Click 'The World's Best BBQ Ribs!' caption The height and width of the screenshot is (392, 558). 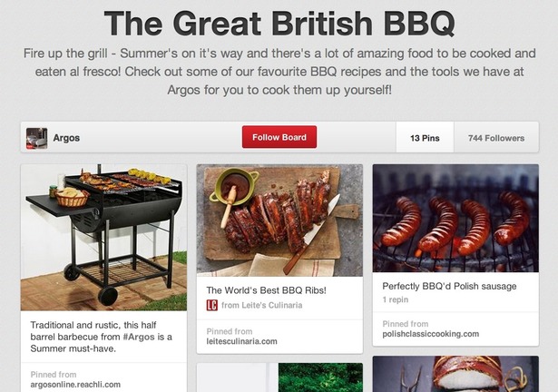(x=266, y=290)
